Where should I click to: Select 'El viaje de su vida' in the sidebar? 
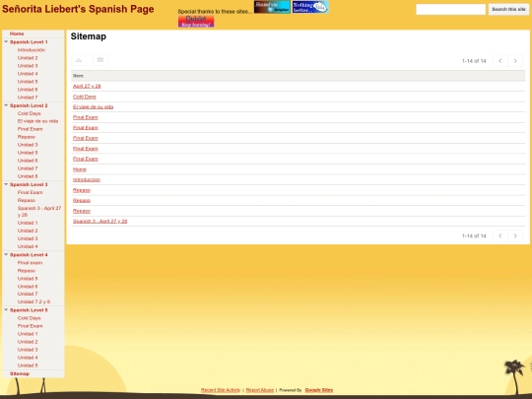37,121
